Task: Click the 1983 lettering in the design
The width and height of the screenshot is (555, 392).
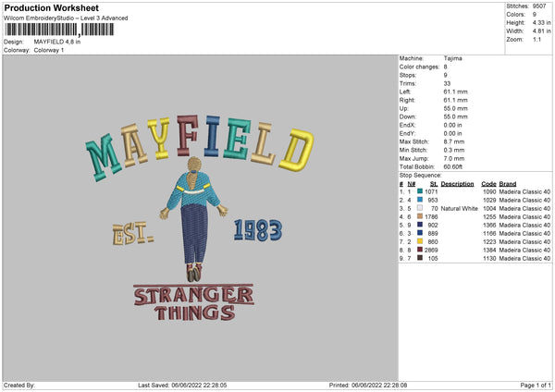Action: click(258, 230)
